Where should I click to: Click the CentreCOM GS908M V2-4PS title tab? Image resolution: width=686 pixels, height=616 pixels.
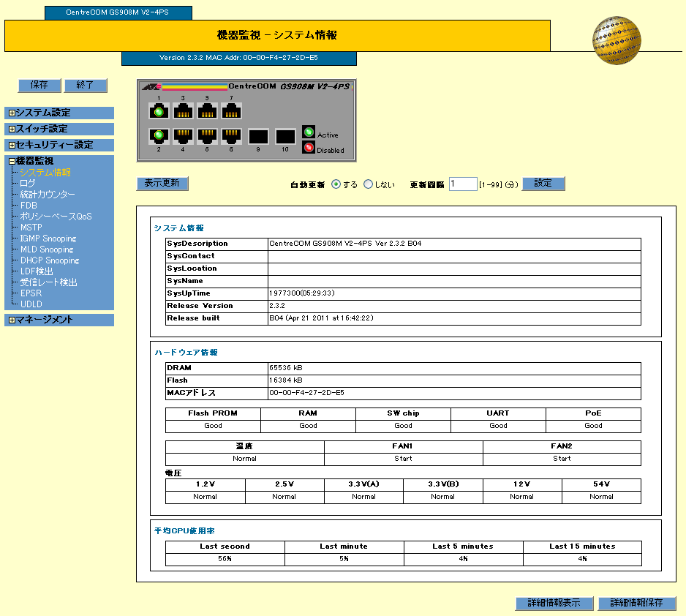coord(118,12)
